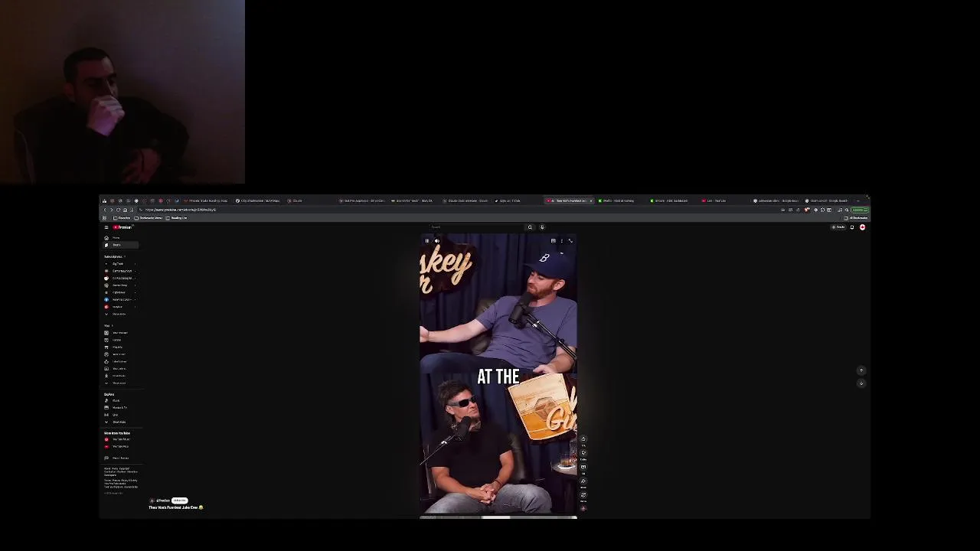Screen dimensions: 980x551
Task: Expand Show more under Explore
Action: [x=120, y=422]
